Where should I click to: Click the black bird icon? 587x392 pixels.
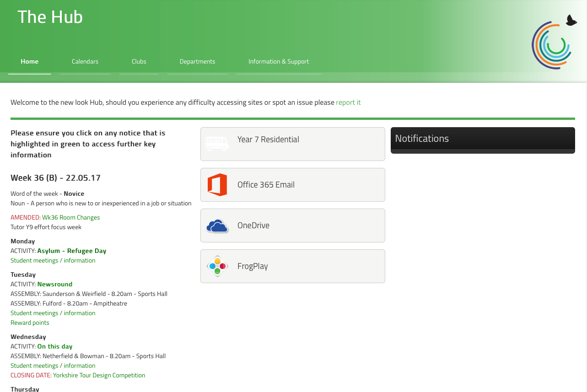click(x=571, y=21)
